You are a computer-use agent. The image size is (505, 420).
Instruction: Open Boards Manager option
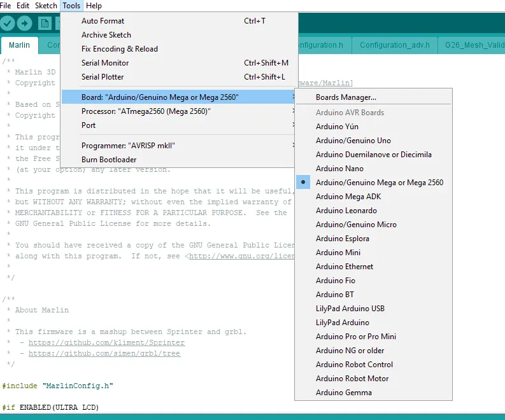click(346, 97)
